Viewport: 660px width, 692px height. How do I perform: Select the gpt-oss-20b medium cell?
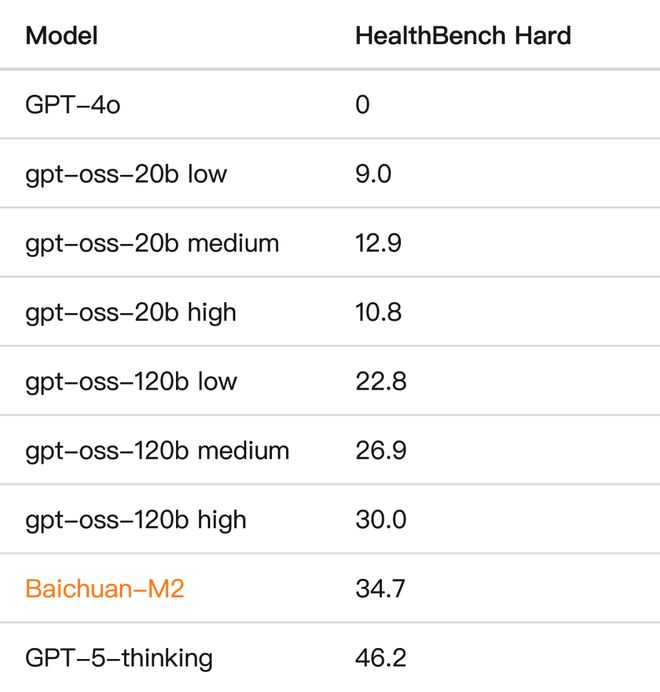[x=152, y=243]
